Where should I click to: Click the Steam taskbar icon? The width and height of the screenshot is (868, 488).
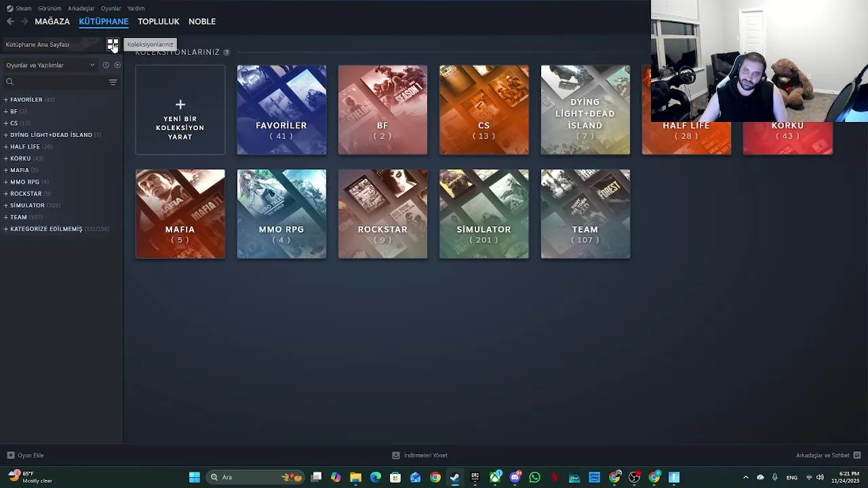click(455, 477)
